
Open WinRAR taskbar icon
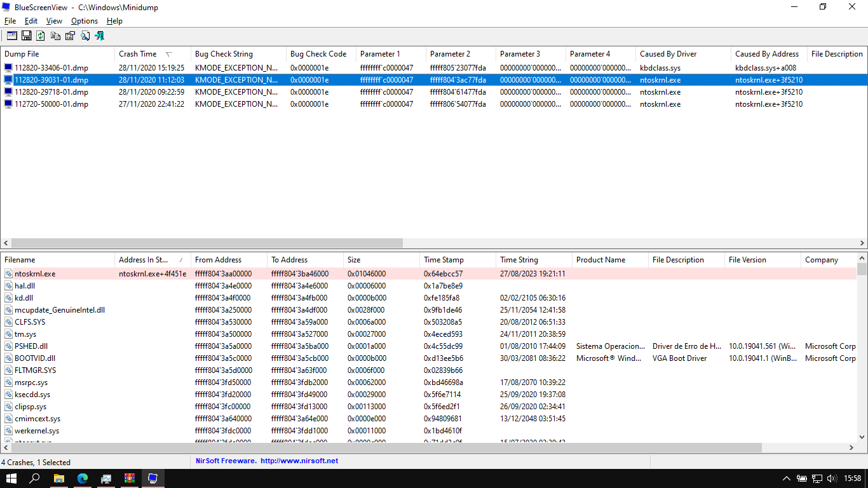click(130, 478)
